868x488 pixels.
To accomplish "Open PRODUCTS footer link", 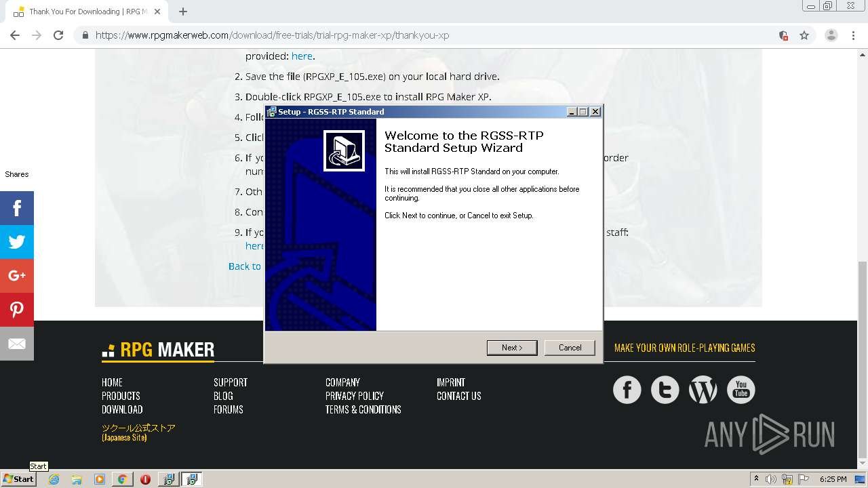I will 121,396.
